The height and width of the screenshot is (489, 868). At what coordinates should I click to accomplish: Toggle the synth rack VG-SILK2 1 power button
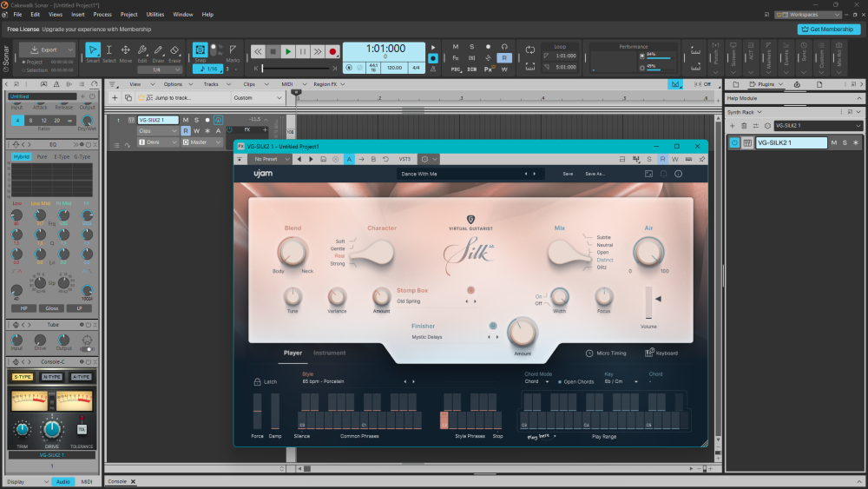point(734,143)
